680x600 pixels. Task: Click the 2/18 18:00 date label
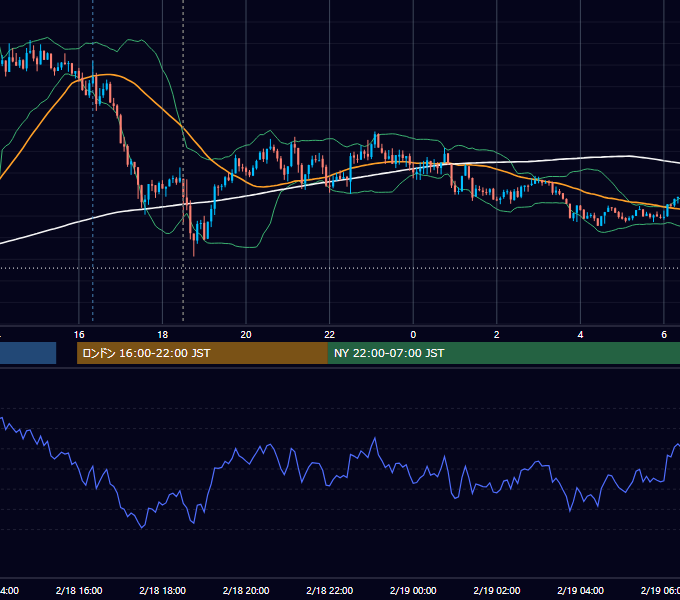pos(162,590)
